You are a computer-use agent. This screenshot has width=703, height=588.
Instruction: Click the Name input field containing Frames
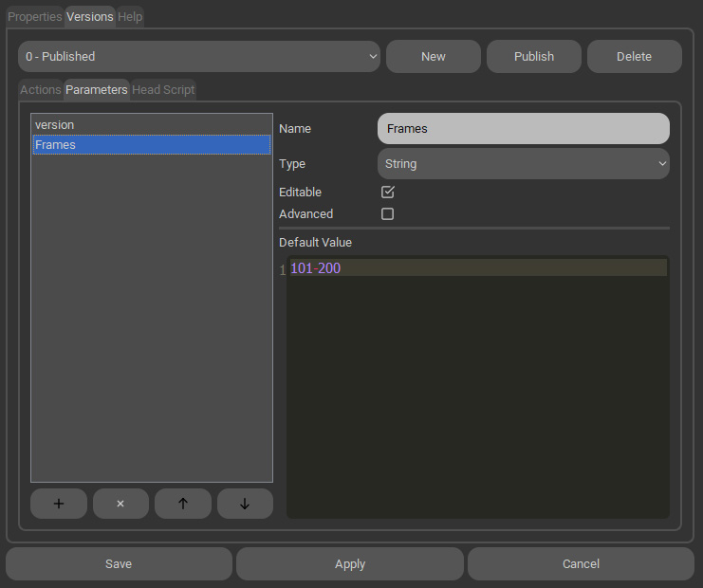tap(523, 129)
